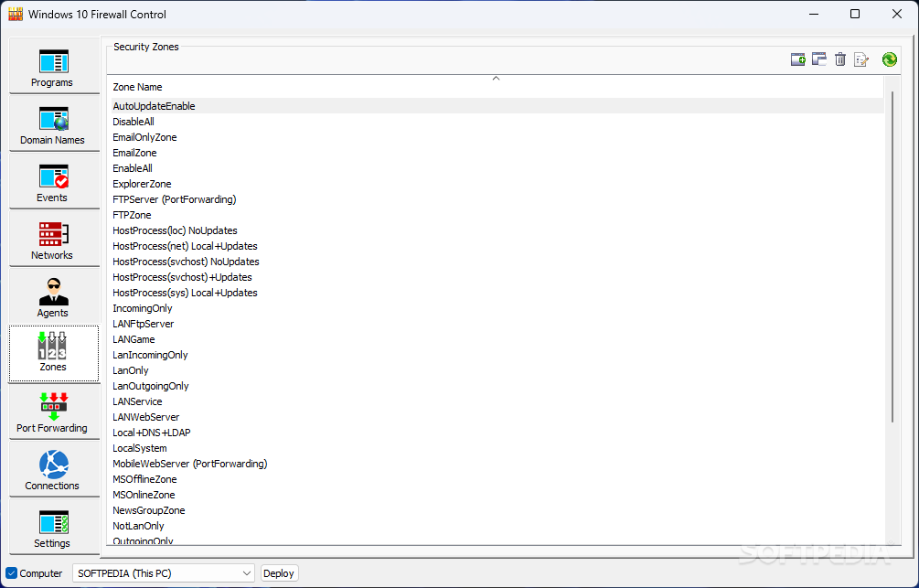Duplicate the selected zone
This screenshot has height=588, width=919.
(x=818, y=59)
